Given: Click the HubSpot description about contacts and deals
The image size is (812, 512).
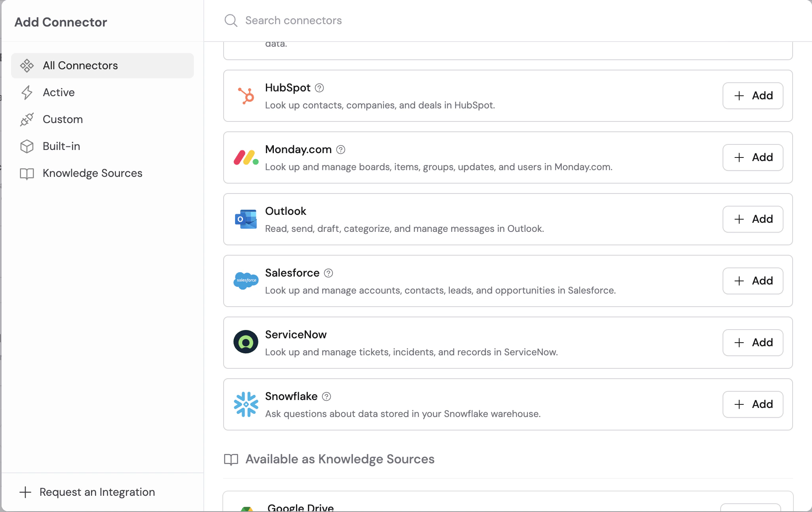Looking at the screenshot, I should pos(380,105).
